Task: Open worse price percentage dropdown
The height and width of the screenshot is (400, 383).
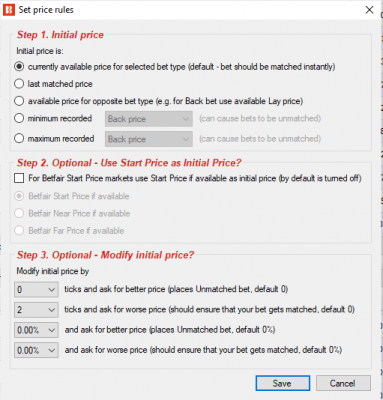Action: click(x=36, y=350)
